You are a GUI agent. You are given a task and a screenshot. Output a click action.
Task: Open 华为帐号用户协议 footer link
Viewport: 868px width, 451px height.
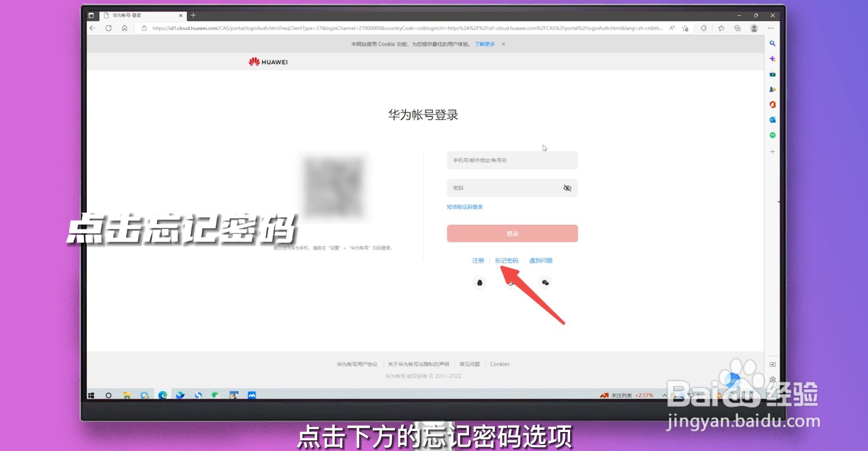point(357,364)
